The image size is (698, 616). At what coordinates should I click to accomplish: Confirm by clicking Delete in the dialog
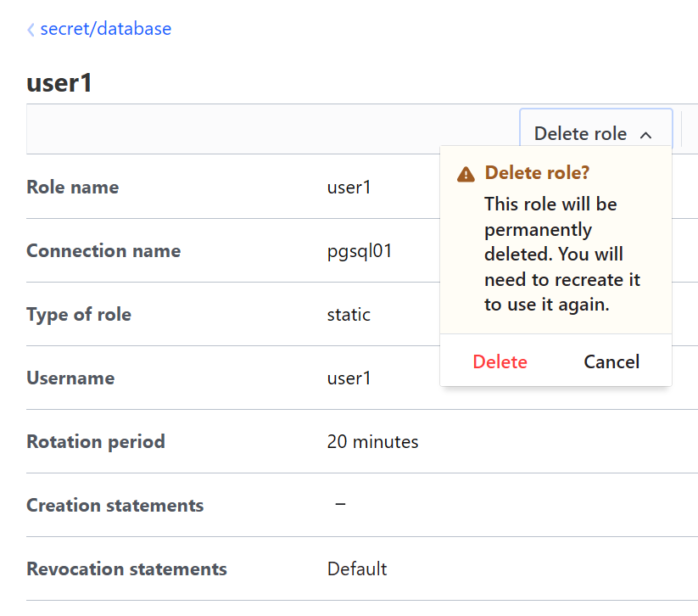tap(500, 361)
